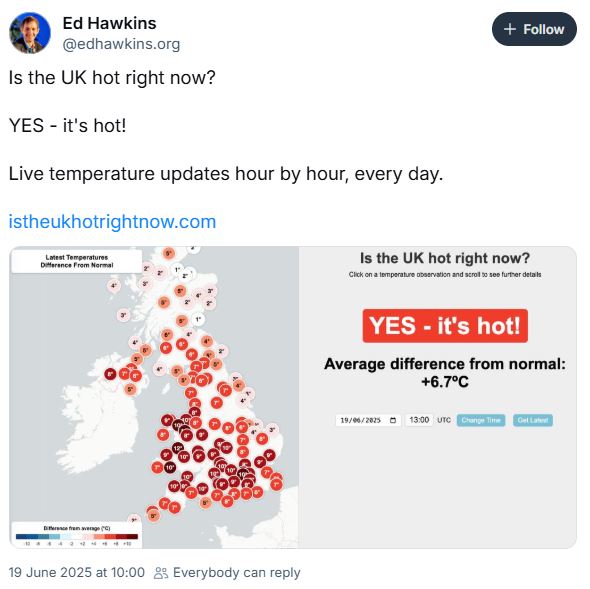590x589 pixels.
Task: Click Ed Hawkins' profile avatar
Action: [x=30, y=33]
